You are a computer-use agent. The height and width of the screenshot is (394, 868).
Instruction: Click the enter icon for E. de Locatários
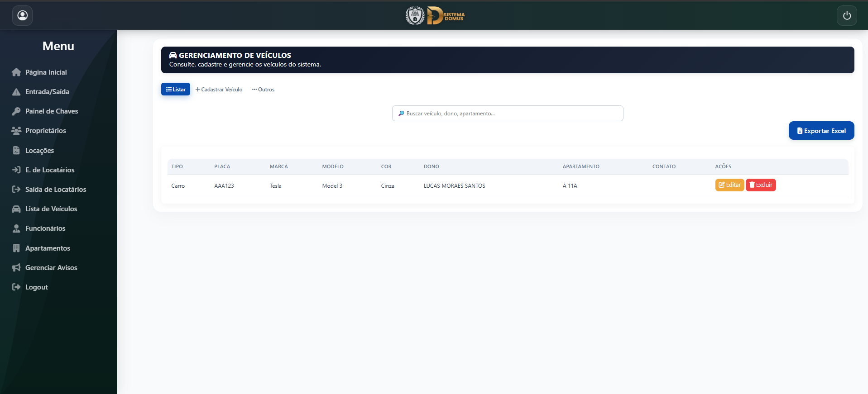tap(16, 170)
